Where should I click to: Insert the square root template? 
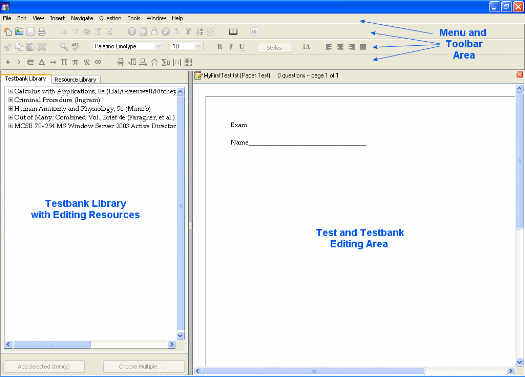(132, 62)
